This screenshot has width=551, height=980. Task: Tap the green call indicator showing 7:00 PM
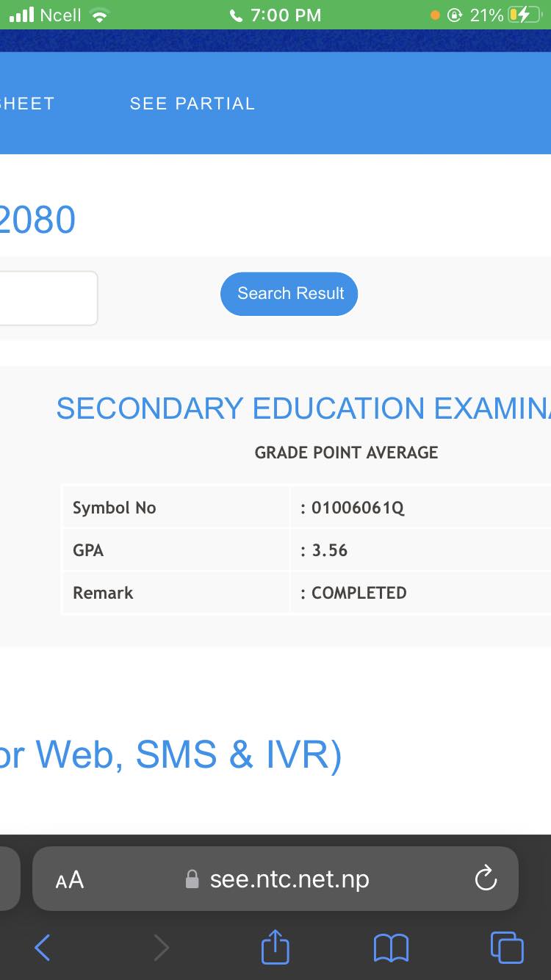pyautogui.click(x=275, y=15)
